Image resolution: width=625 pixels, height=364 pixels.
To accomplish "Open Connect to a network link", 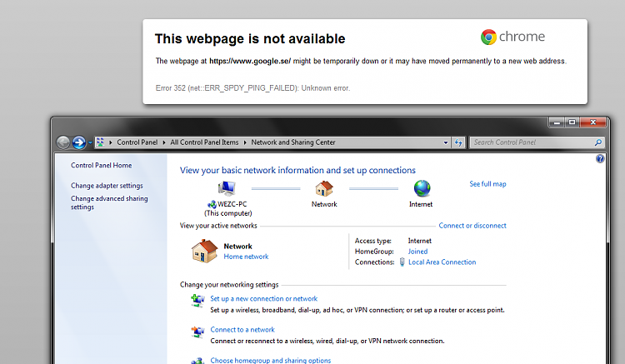I will coord(242,330).
